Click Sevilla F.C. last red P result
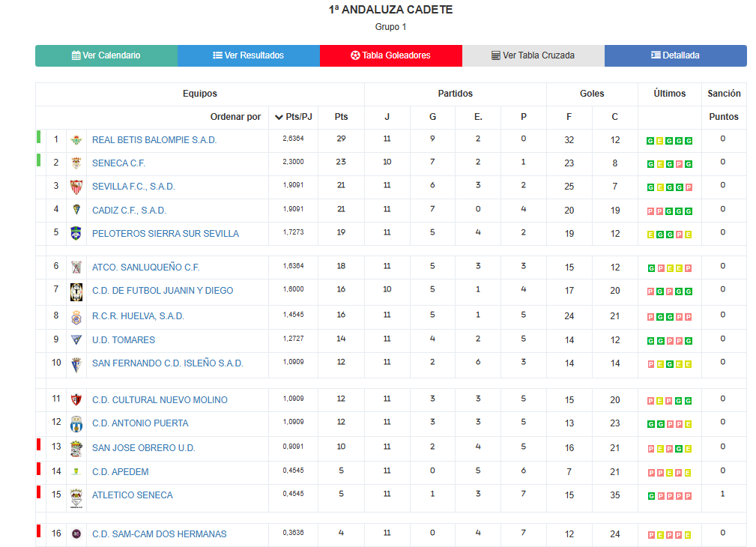 click(689, 187)
